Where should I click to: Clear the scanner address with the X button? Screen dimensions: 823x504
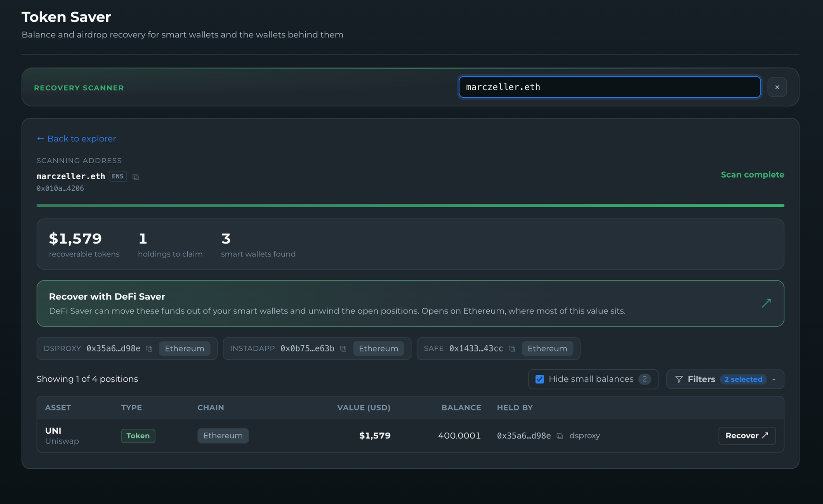777,87
